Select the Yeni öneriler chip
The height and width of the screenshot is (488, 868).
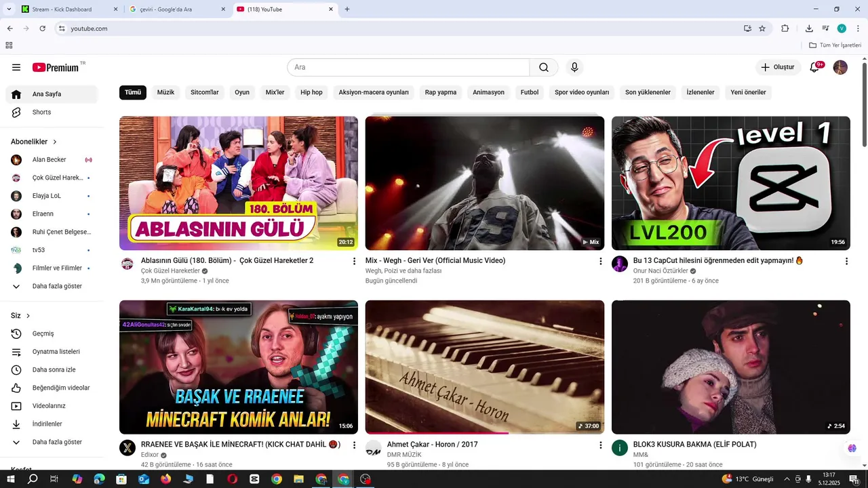click(x=748, y=92)
